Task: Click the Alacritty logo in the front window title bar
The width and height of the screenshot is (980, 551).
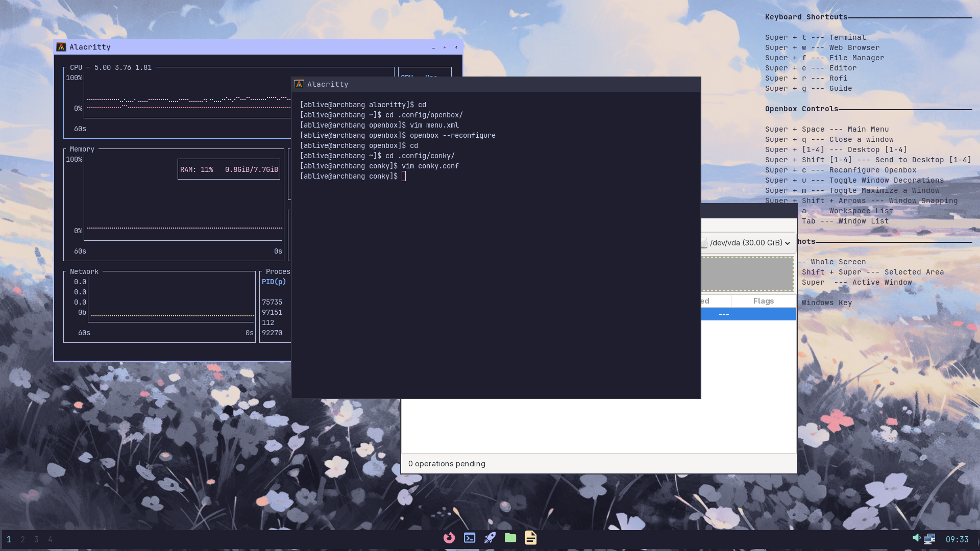Action: click(x=299, y=84)
